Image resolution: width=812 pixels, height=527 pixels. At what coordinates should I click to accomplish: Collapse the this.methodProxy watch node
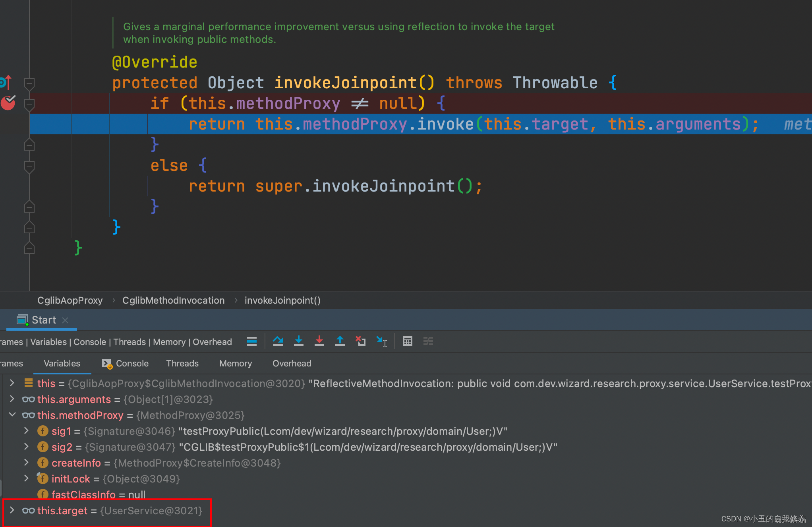(12, 415)
